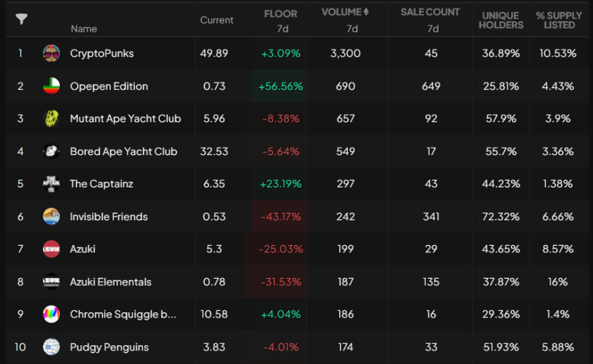
Task: Sort by FLOOR 7d column header
Action: pos(281,21)
